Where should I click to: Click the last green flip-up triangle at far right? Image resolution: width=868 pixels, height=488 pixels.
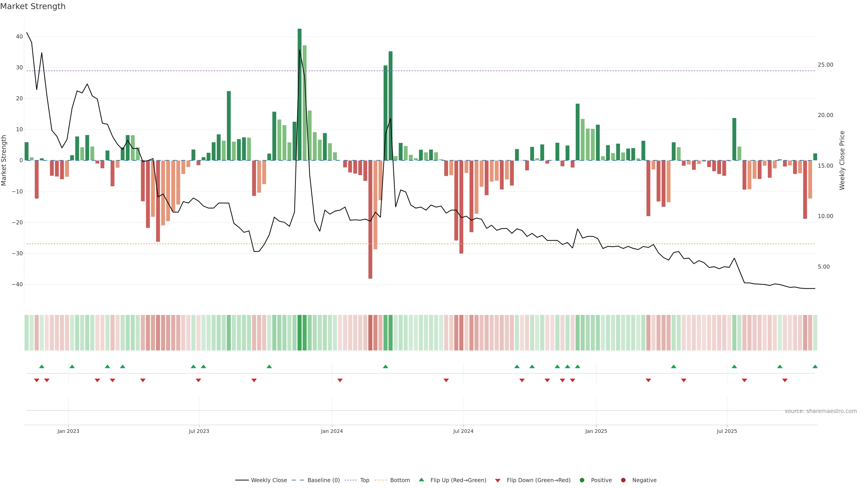point(815,366)
